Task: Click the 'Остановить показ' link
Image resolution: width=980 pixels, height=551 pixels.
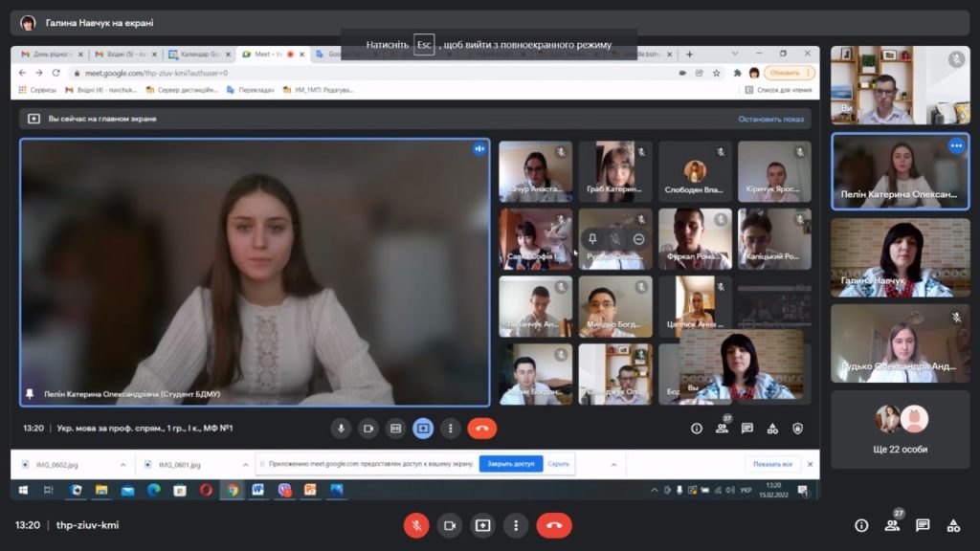Action: 770,119
